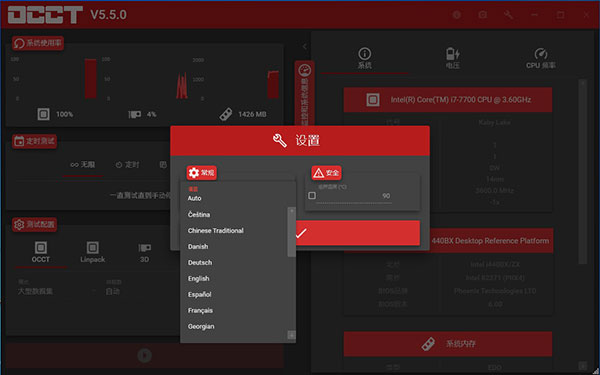Click the scheduled test calendar badge
The width and height of the screenshot is (600, 375).
pos(34,141)
